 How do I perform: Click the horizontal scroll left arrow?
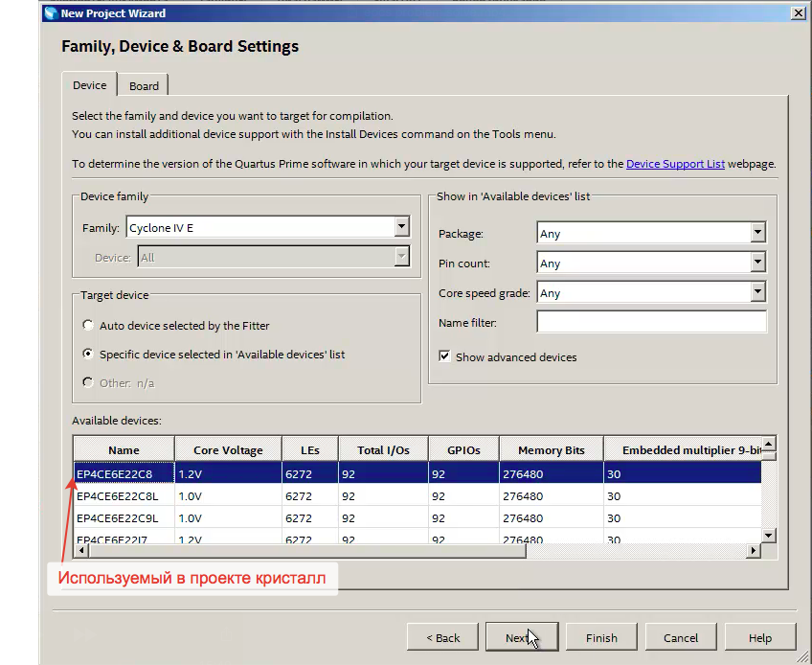(80, 550)
